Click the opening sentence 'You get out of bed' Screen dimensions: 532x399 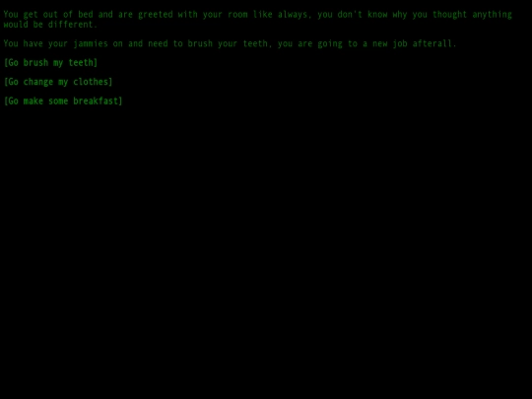pyautogui.click(x=48, y=15)
